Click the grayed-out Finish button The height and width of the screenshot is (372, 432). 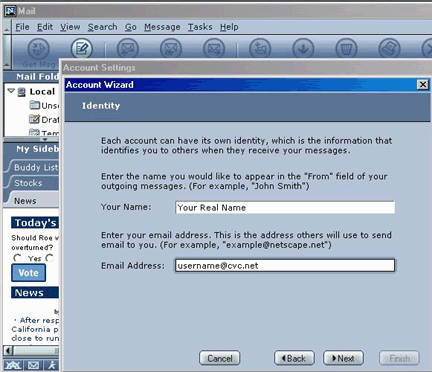pos(399,358)
